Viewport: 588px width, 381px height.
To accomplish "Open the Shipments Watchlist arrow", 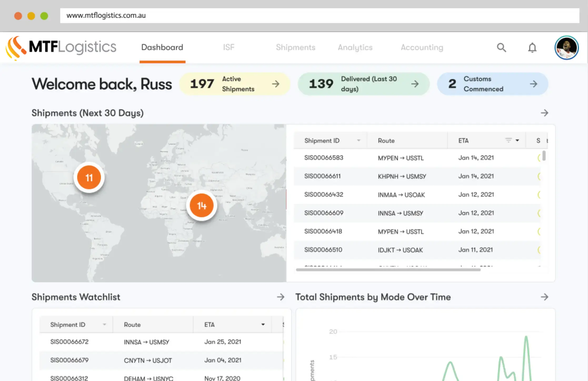I will [281, 297].
